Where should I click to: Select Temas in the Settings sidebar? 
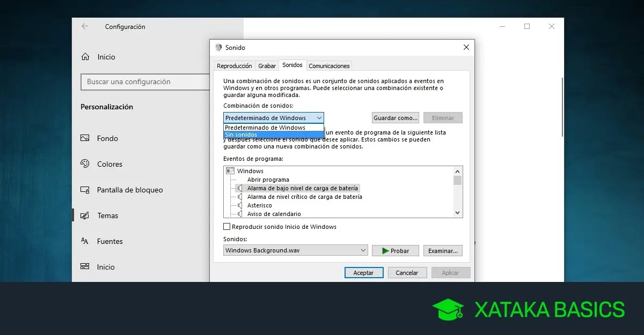click(x=107, y=215)
